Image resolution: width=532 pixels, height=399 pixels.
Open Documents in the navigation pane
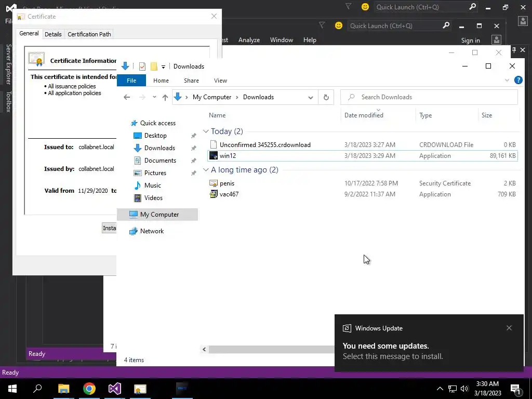tap(160, 161)
